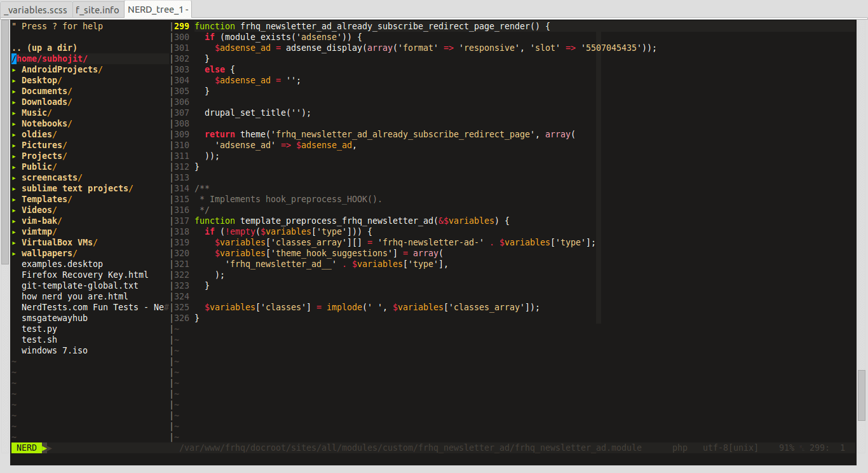Expand the Desktop directory arrow

(x=14, y=81)
